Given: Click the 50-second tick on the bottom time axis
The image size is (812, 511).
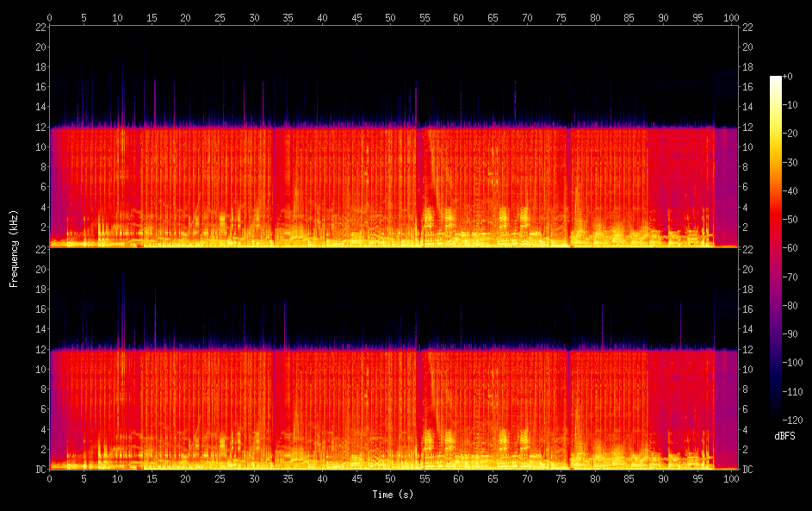Looking at the screenshot, I should pyautogui.click(x=390, y=477).
